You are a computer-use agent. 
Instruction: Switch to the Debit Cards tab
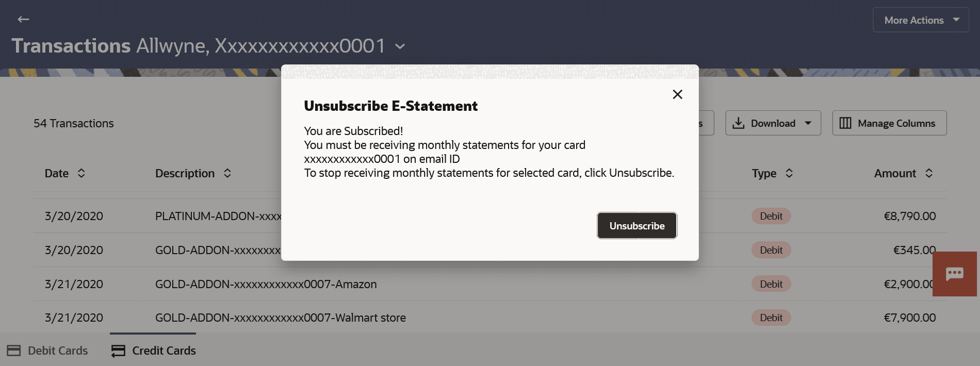tap(47, 351)
